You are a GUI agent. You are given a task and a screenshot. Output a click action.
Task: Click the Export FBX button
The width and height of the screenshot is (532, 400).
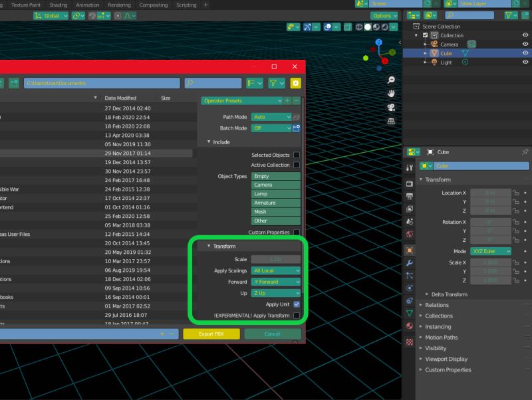coord(211,334)
